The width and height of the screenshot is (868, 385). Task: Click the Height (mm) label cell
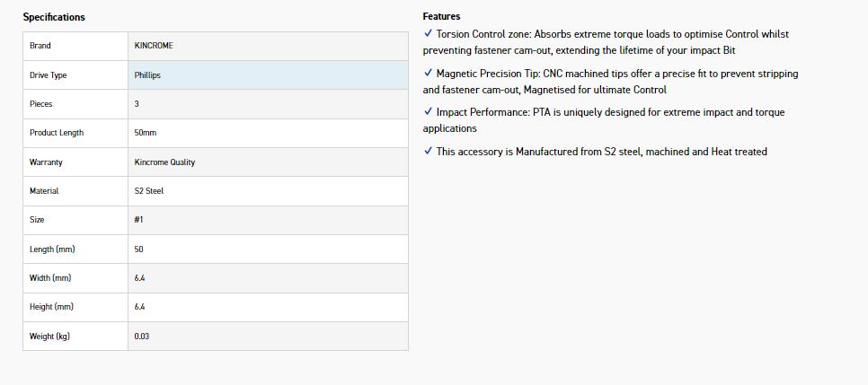(75, 307)
